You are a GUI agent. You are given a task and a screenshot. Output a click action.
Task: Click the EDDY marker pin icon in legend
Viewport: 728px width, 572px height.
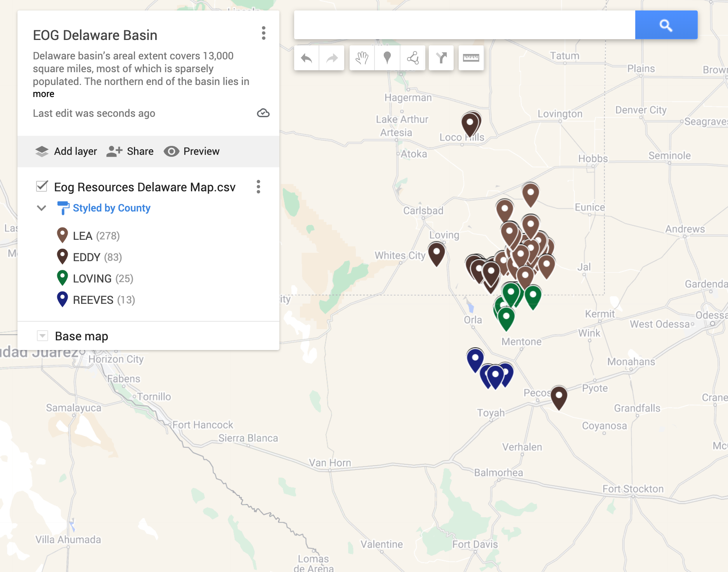coord(62,257)
